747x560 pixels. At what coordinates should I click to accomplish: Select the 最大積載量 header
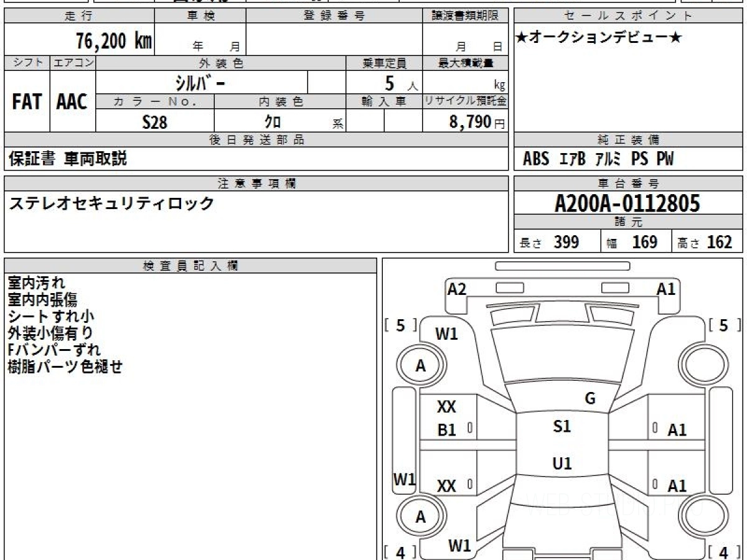click(x=465, y=63)
